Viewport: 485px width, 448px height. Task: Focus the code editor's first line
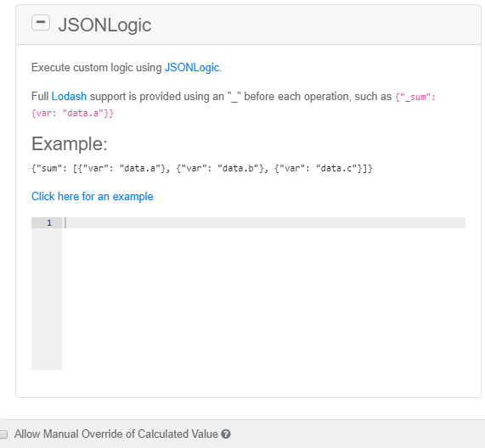coord(263,223)
